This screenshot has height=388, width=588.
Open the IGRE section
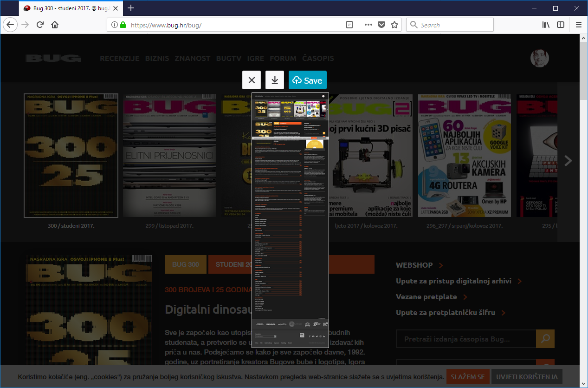coord(256,59)
